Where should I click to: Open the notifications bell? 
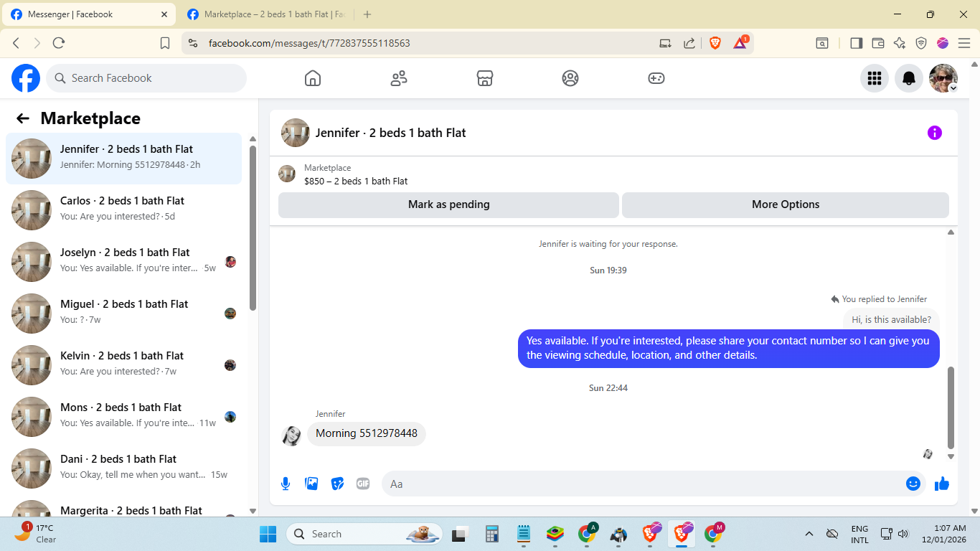[909, 78]
